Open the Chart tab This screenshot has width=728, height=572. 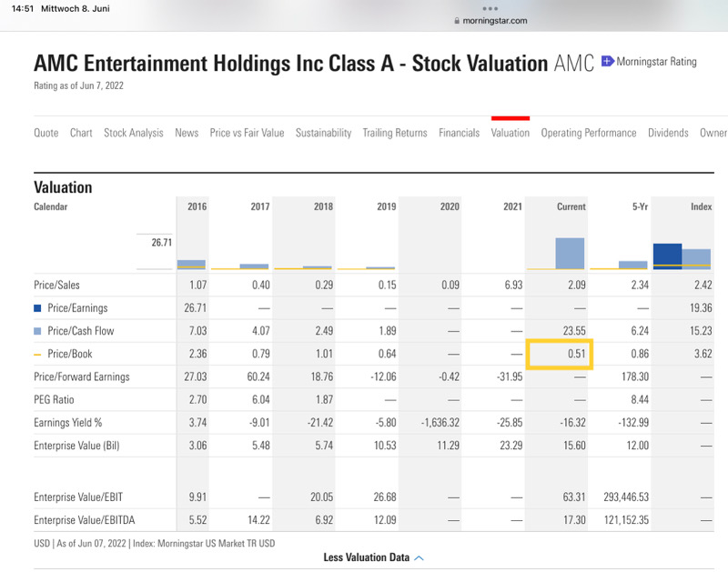click(x=80, y=132)
